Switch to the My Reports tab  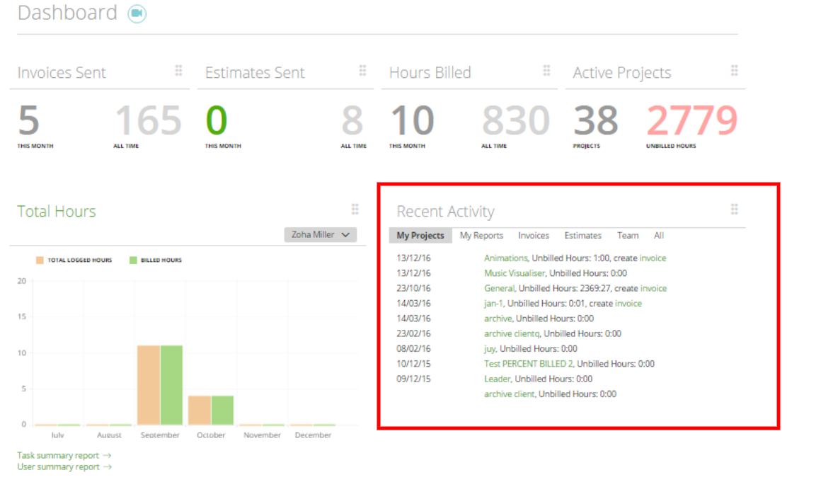coord(481,236)
